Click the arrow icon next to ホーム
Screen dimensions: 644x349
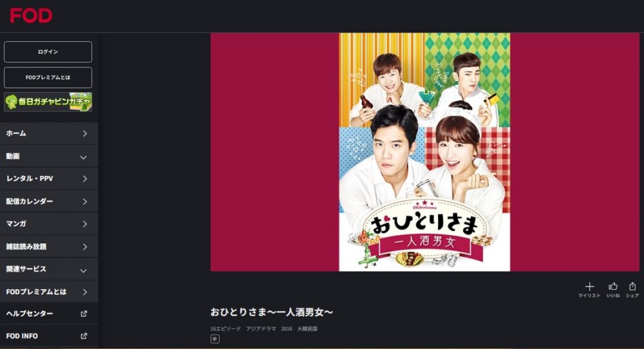pos(84,133)
